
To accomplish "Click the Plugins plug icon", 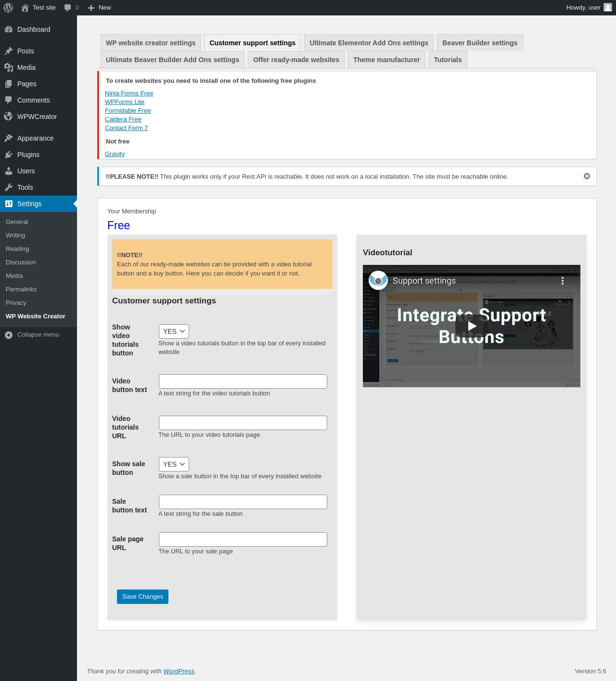I will click(9, 155).
